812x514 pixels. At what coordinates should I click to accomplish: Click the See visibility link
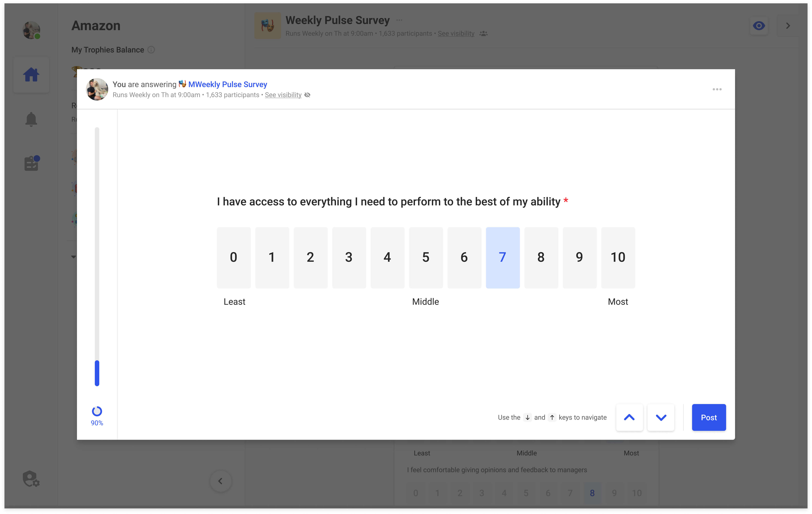point(283,95)
